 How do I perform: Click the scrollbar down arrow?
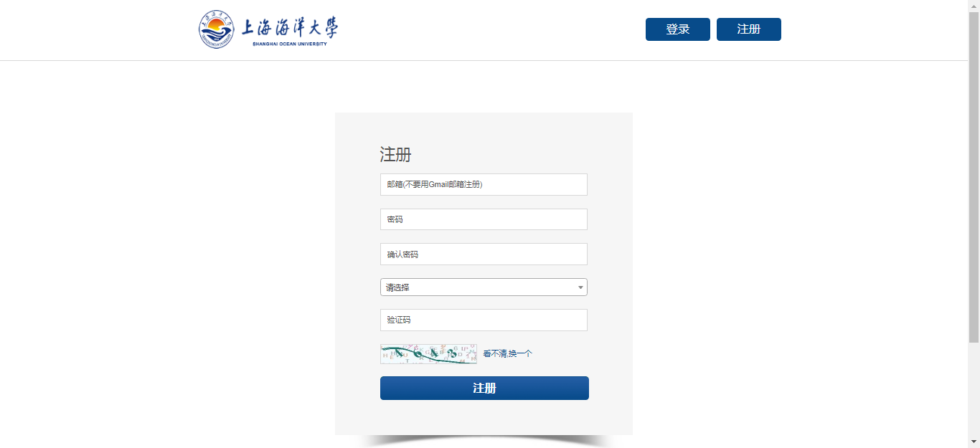(974, 442)
